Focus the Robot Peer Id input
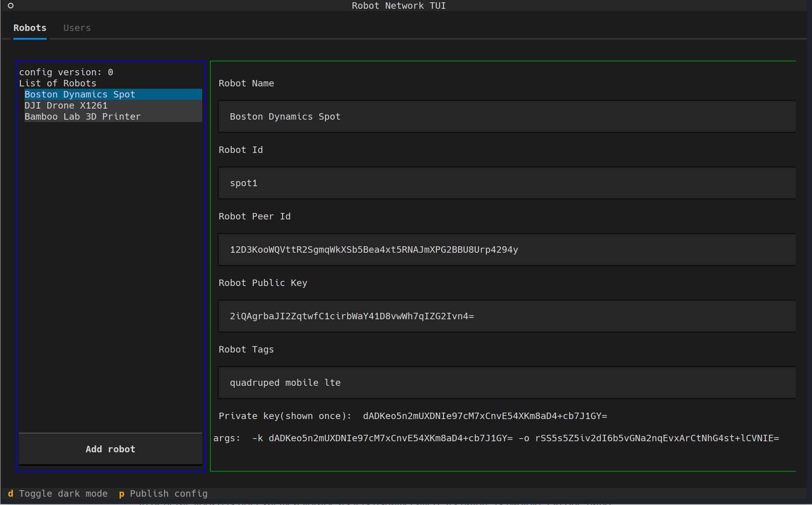812x505 pixels. (506, 249)
